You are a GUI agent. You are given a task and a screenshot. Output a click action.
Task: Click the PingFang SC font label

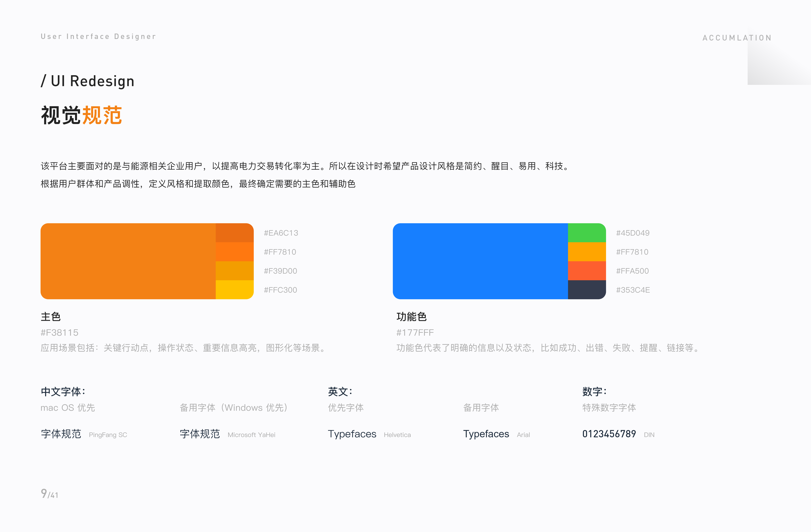coord(108,435)
